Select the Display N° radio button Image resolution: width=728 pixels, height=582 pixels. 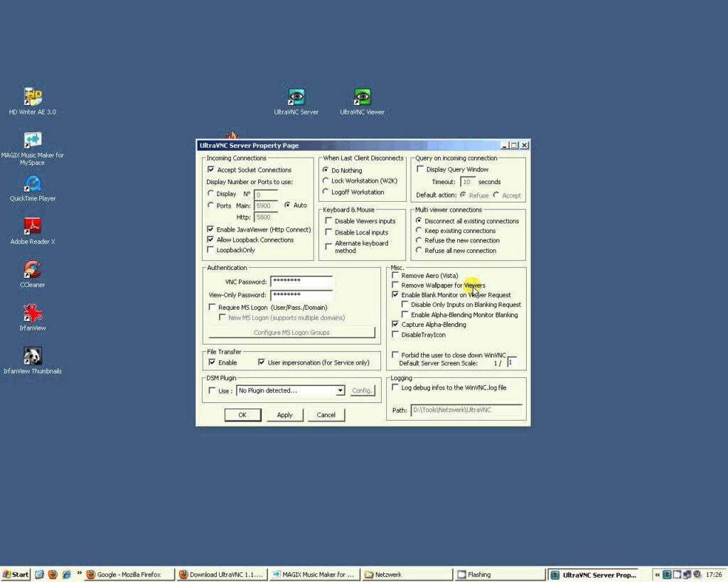pos(210,193)
